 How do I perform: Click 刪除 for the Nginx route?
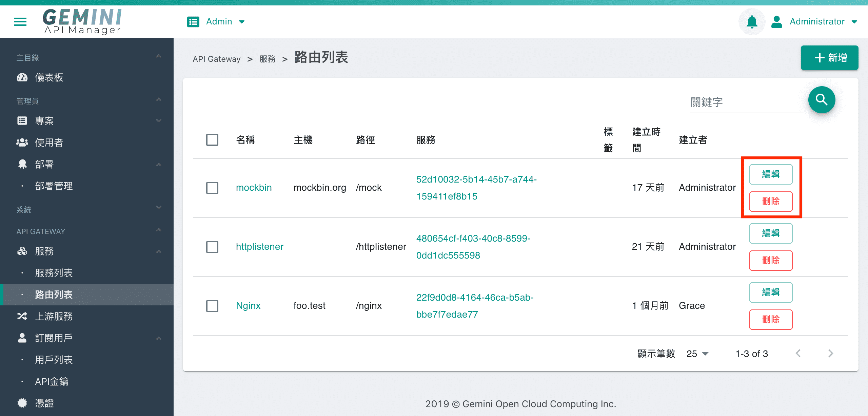coord(771,320)
